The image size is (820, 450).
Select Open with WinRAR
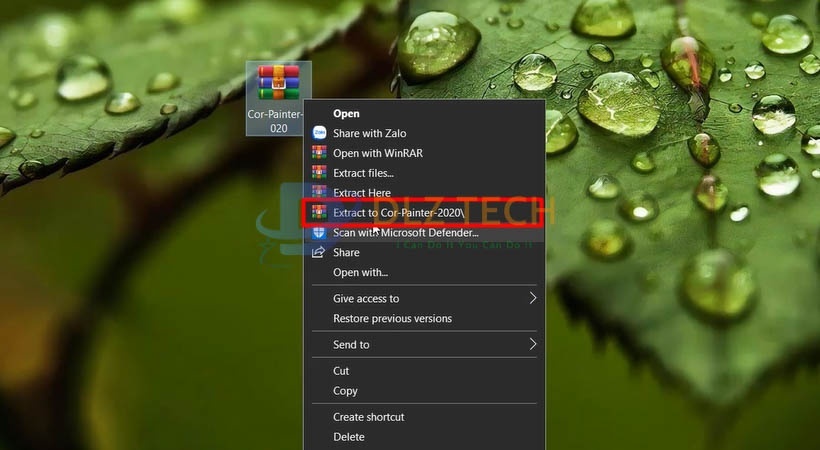[x=424, y=153]
